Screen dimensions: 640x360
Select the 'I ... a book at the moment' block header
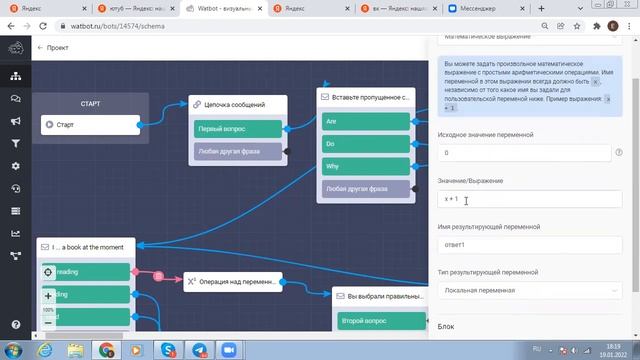pyautogui.click(x=86, y=247)
